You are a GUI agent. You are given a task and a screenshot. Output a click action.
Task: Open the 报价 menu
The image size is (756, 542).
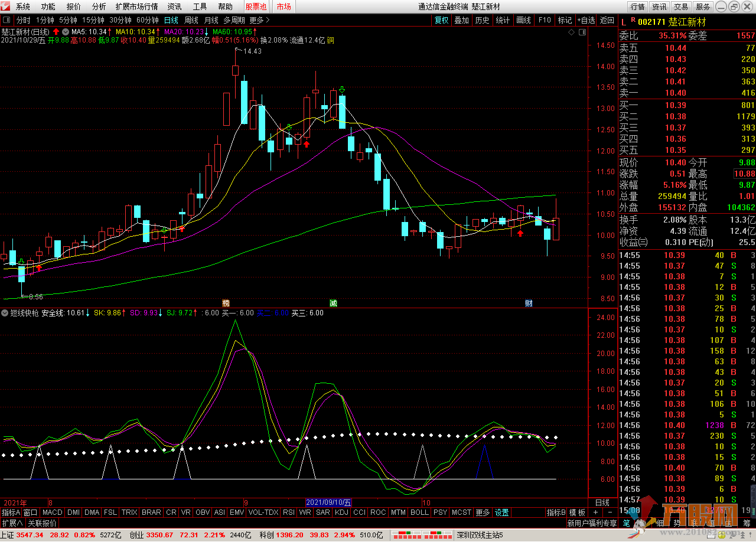[x=74, y=6]
